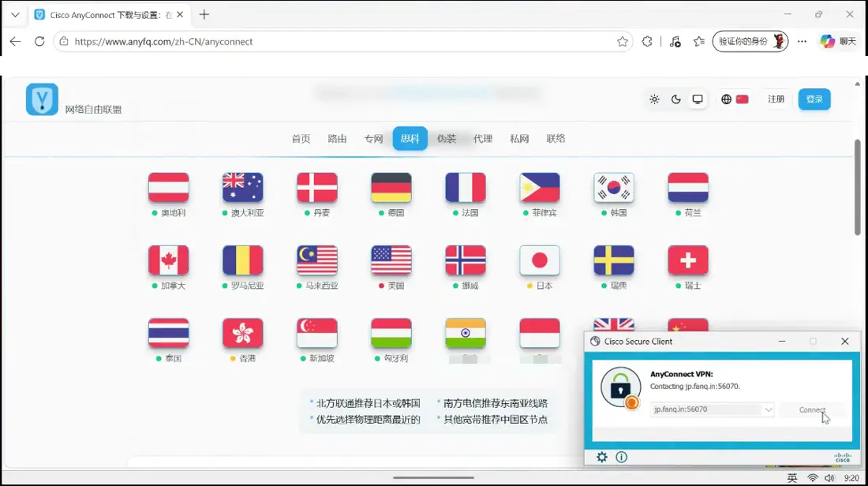Focus the address bar URL field
The image size is (868, 486).
(343, 42)
